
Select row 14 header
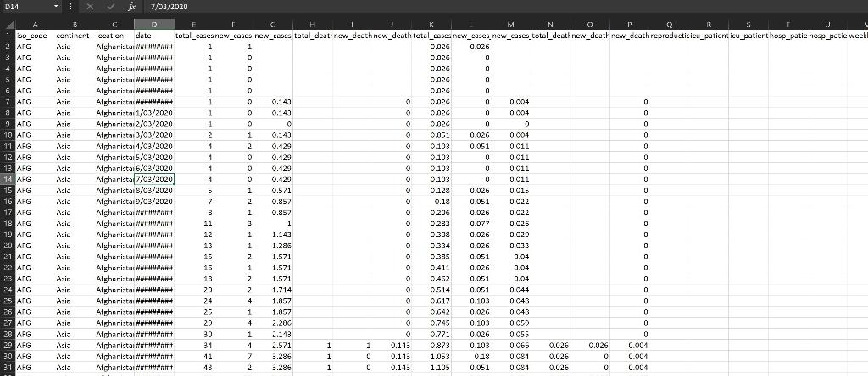(8, 180)
